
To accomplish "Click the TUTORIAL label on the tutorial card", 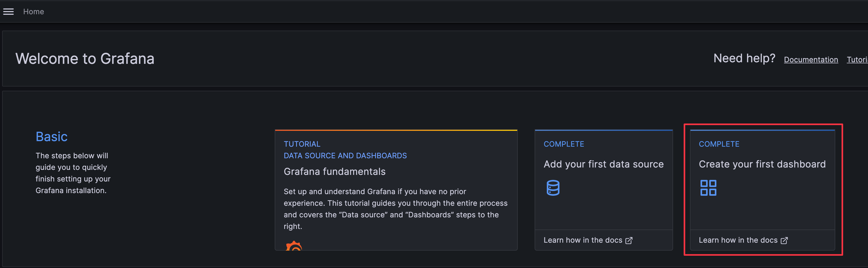I will (x=302, y=144).
